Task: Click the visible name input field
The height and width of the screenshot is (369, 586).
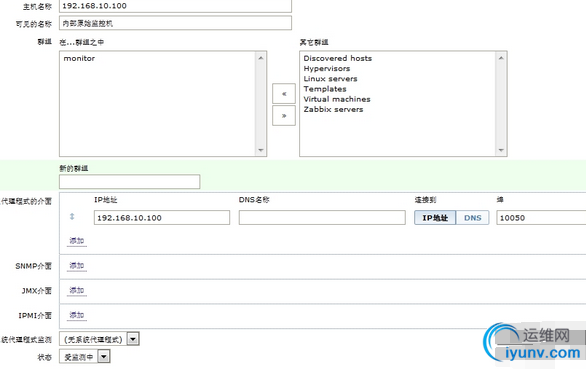Action: [175, 23]
